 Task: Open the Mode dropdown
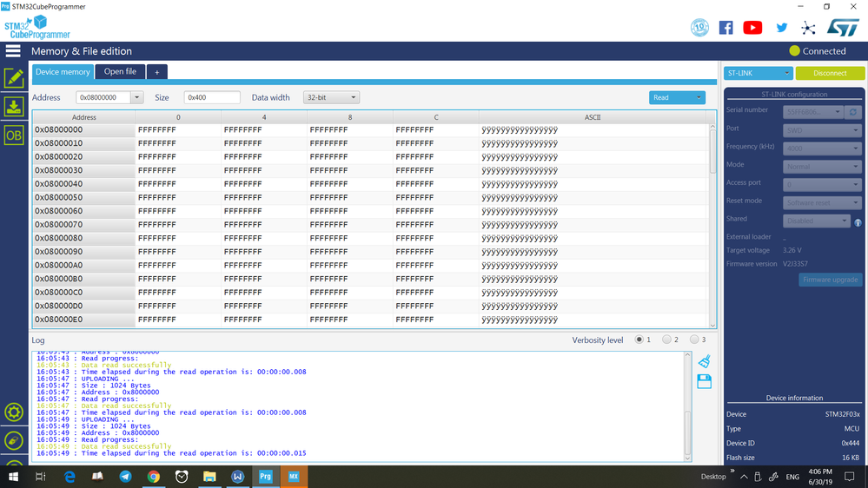click(822, 167)
